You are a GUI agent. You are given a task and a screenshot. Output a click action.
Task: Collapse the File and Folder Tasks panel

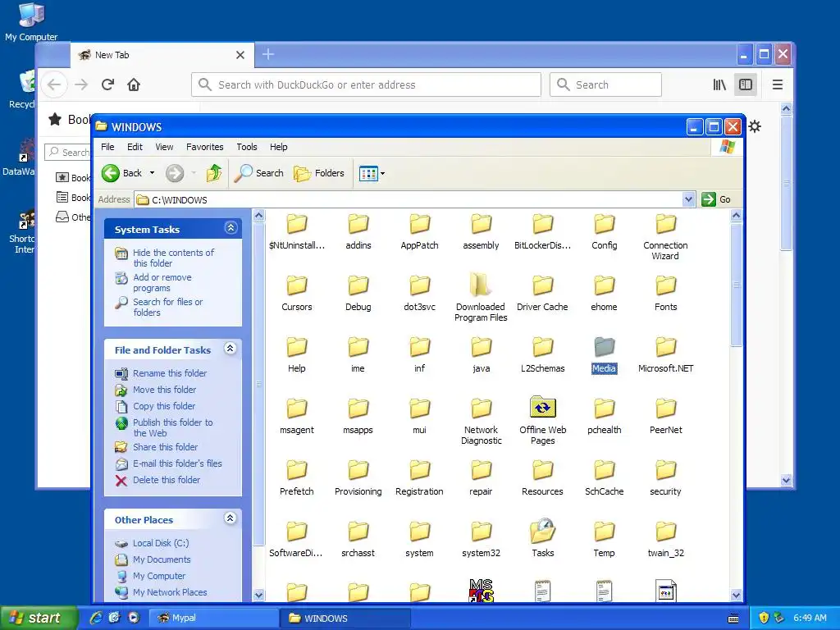[x=231, y=349]
